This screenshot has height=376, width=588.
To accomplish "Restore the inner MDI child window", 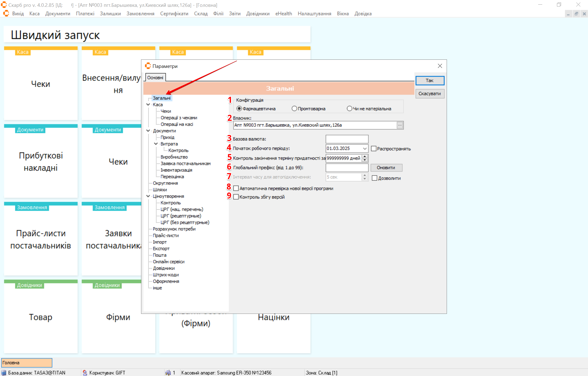I will click(576, 14).
